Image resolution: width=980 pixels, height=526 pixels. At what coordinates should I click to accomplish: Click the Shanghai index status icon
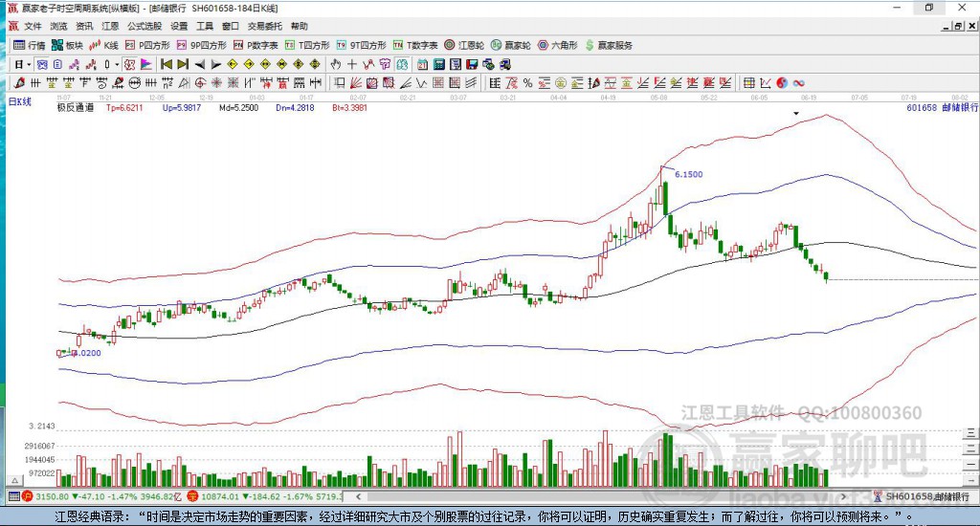(27, 496)
